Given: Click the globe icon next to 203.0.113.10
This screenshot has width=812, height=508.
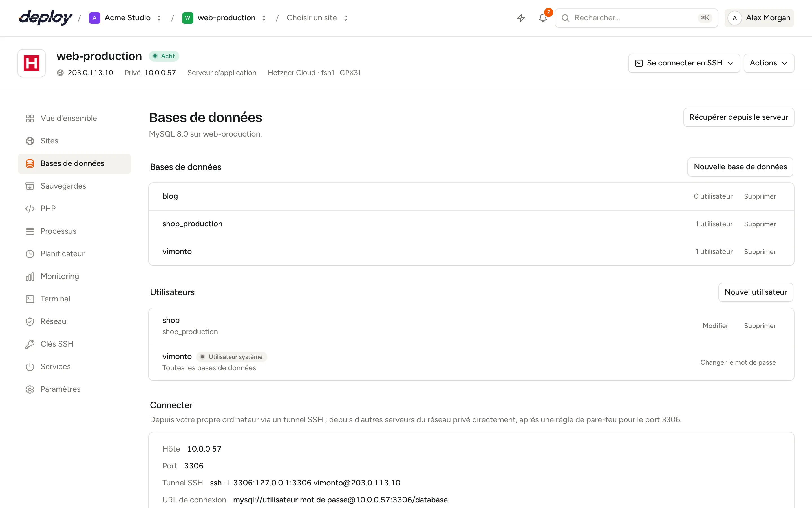Looking at the screenshot, I should pos(60,73).
